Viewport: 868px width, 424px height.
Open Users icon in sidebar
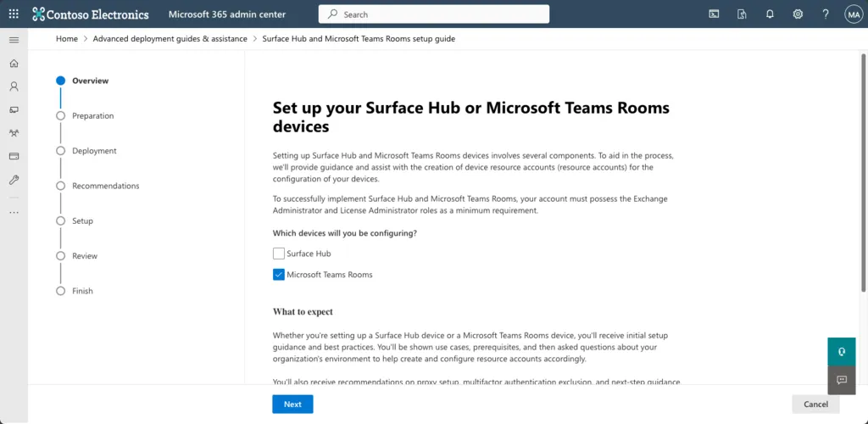pyautogui.click(x=14, y=86)
